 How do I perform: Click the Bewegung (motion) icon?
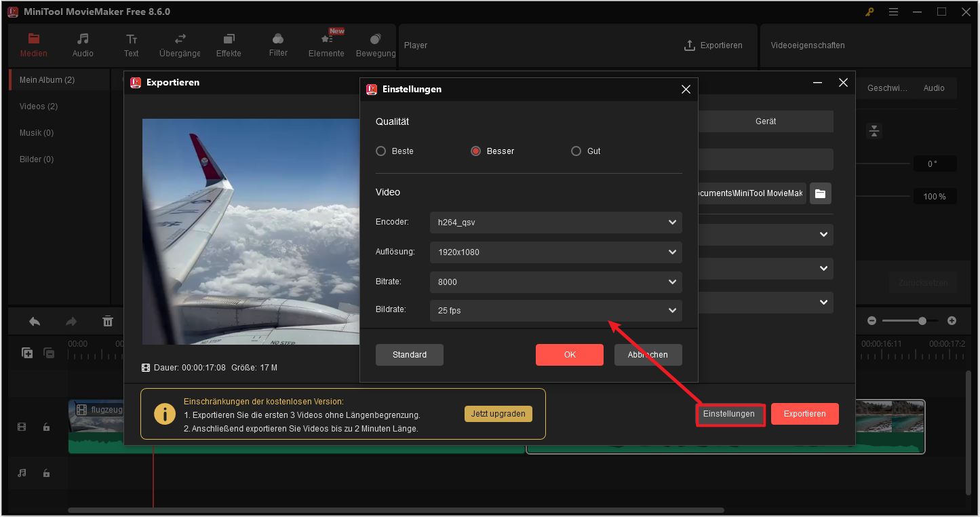pos(375,44)
